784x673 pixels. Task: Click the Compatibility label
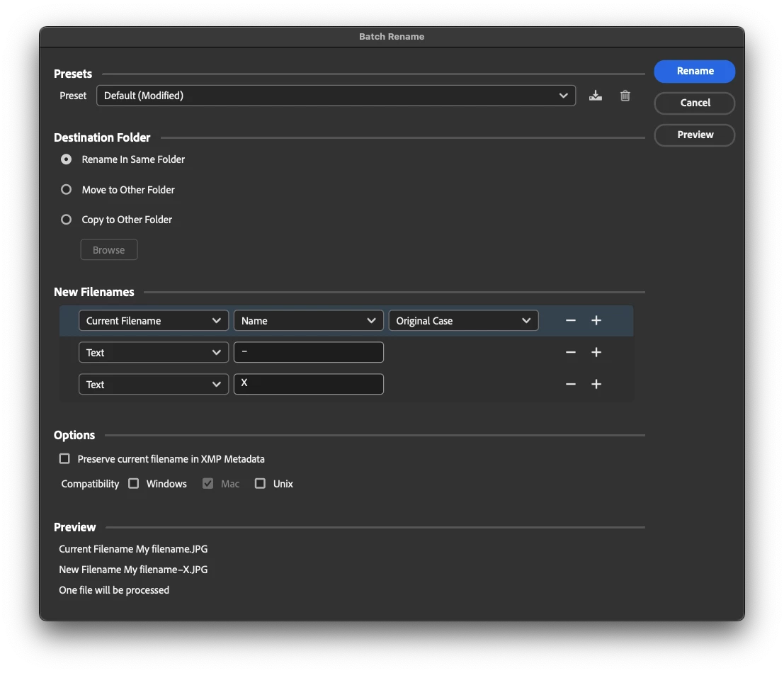[90, 484]
